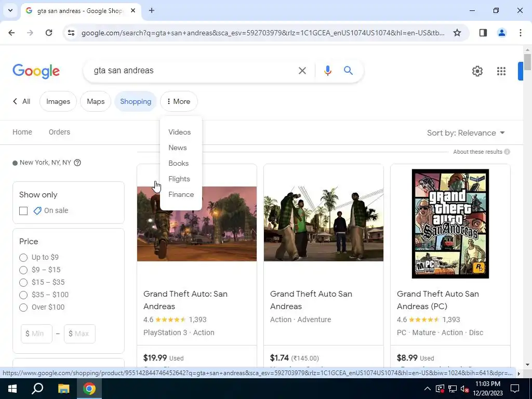Image resolution: width=532 pixels, height=399 pixels.
Task: Click the minimum price field
Action: coord(37,334)
